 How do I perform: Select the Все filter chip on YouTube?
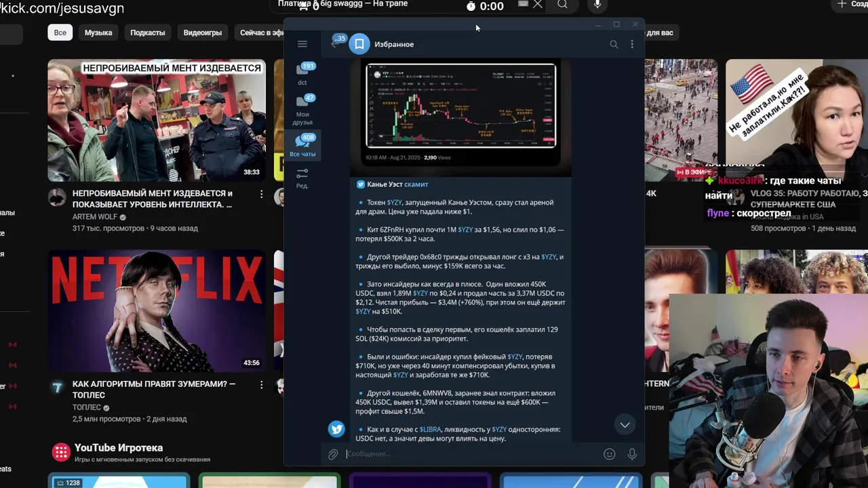(60, 33)
